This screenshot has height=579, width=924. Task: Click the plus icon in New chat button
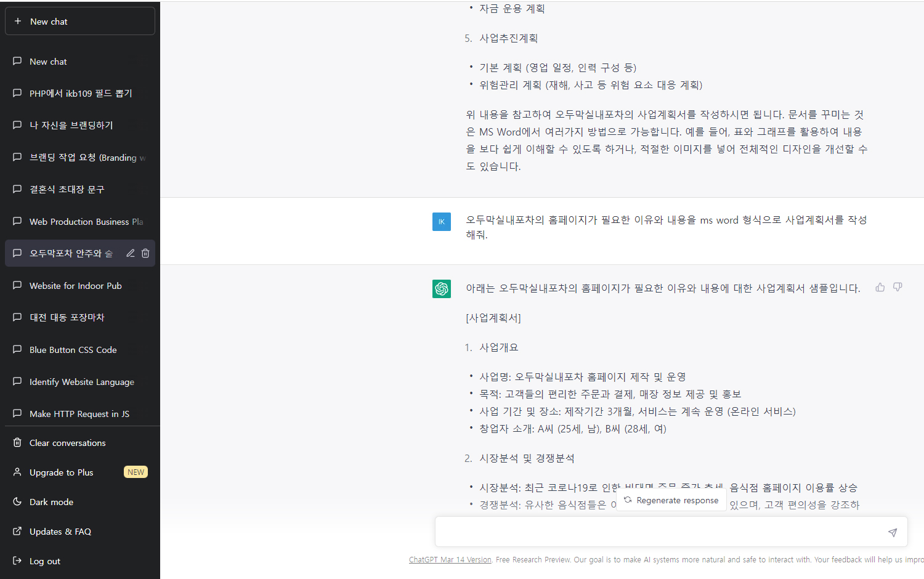click(18, 21)
